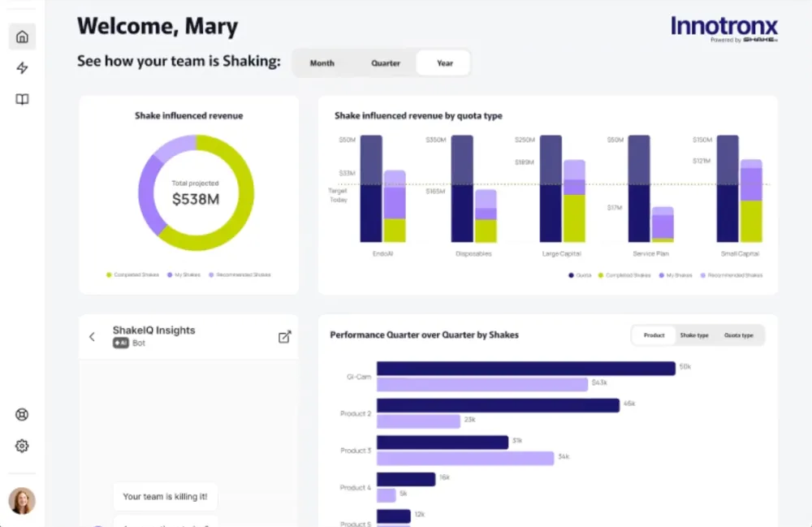The image size is (812, 527).
Task: Click the ShakeIQ Insights title
Action: click(153, 330)
